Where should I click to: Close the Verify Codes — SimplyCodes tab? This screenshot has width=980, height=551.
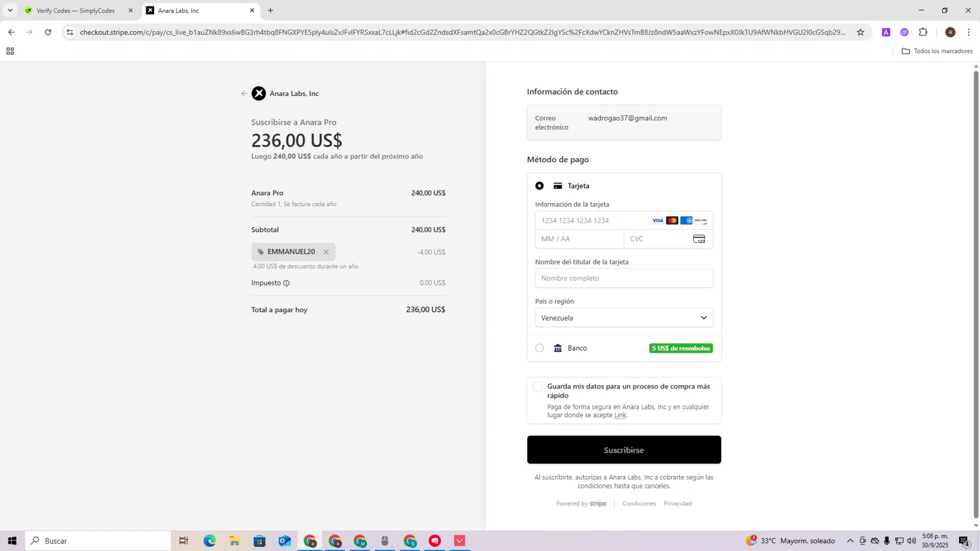(130, 10)
